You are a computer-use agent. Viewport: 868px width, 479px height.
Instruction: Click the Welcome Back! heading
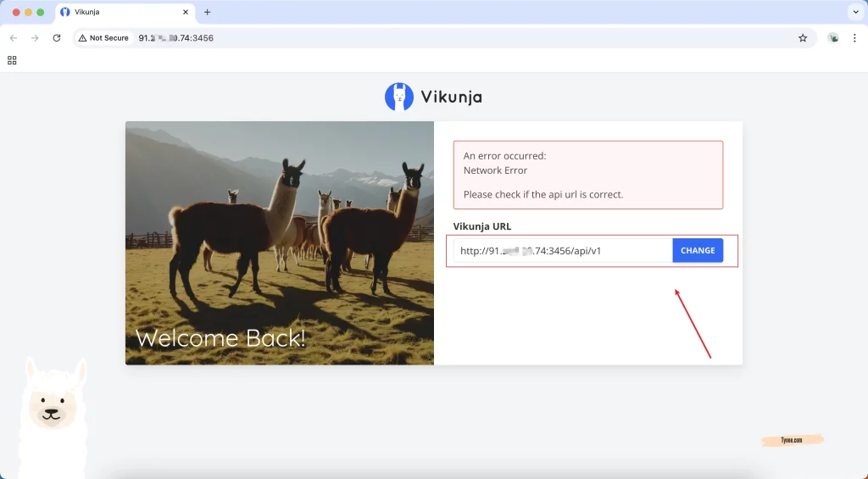point(220,338)
